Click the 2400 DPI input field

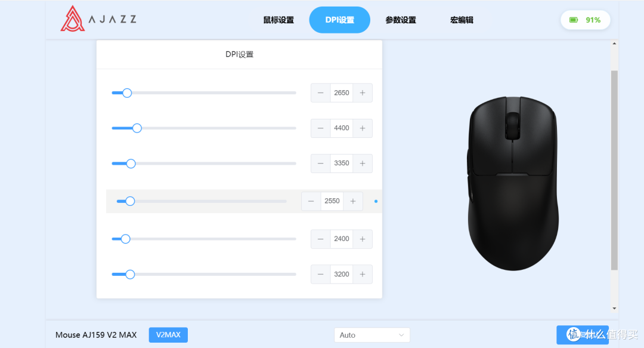tap(342, 239)
